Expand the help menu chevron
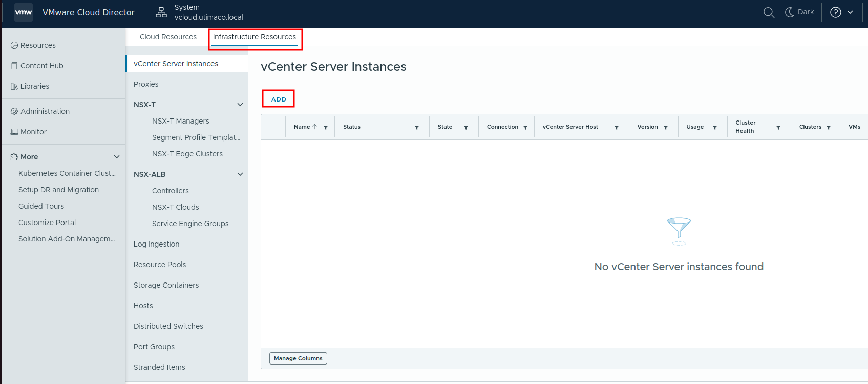This screenshot has width=868, height=384. (850, 12)
